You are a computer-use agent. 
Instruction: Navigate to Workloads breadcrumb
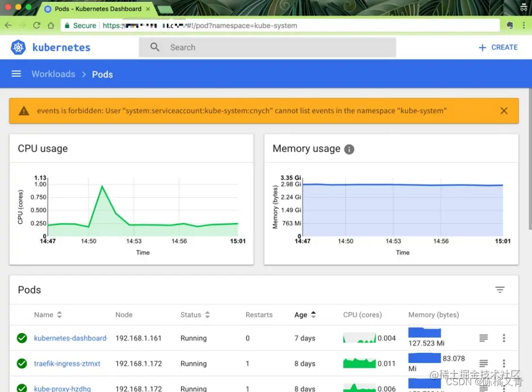tap(53, 74)
